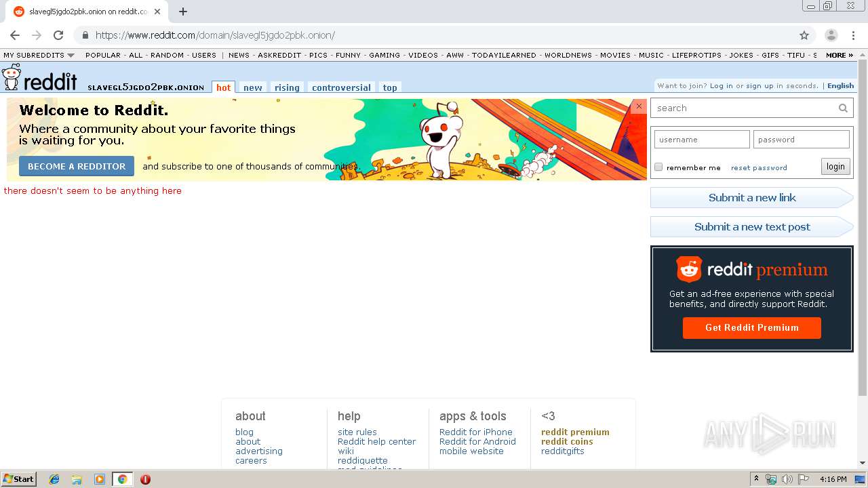Click the browser address bar URL
The width and height of the screenshot is (868, 488).
coord(215,35)
